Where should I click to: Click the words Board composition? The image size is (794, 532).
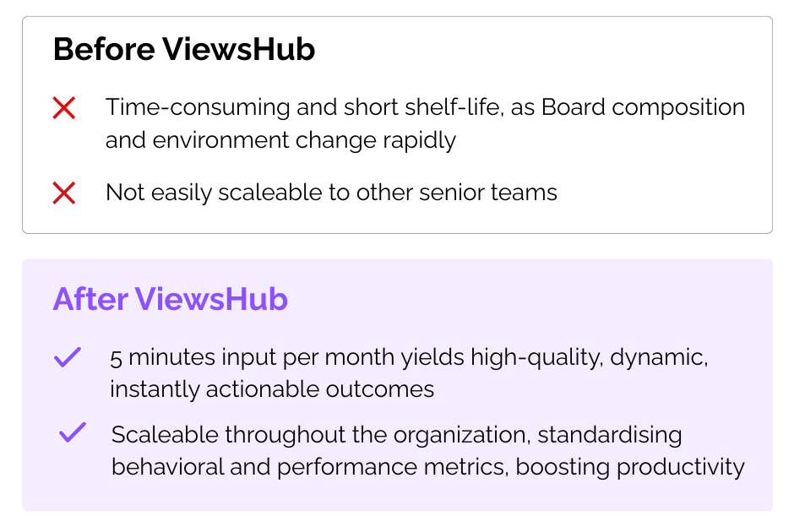(x=643, y=107)
